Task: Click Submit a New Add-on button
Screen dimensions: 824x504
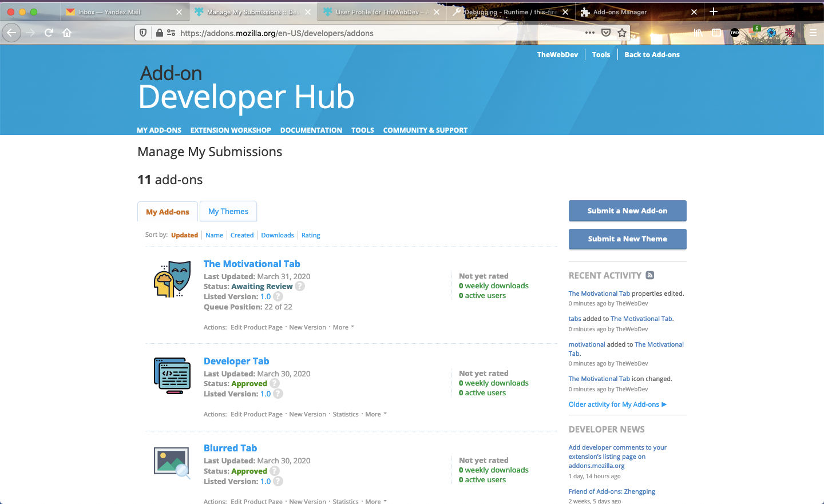Action: pyautogui.click(x=628, y=211)
